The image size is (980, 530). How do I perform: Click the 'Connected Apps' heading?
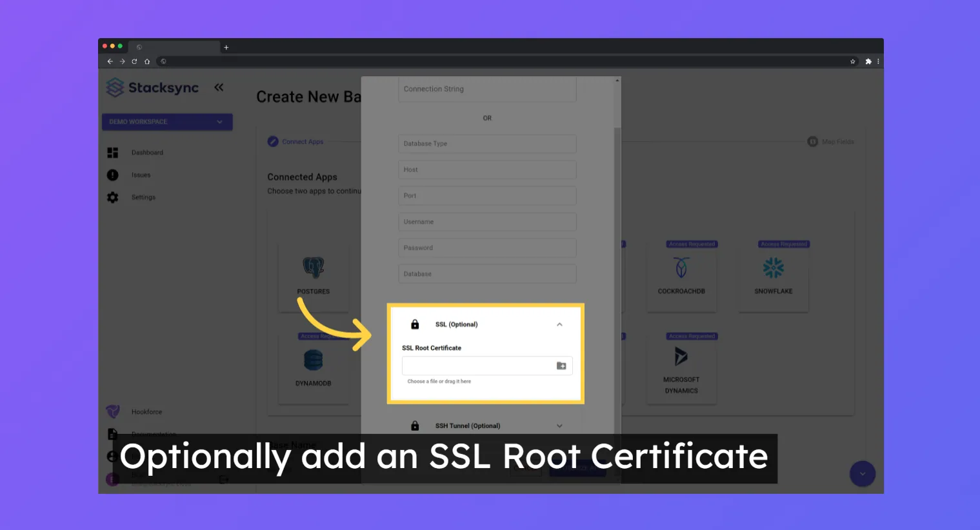(x=302, y=177)
